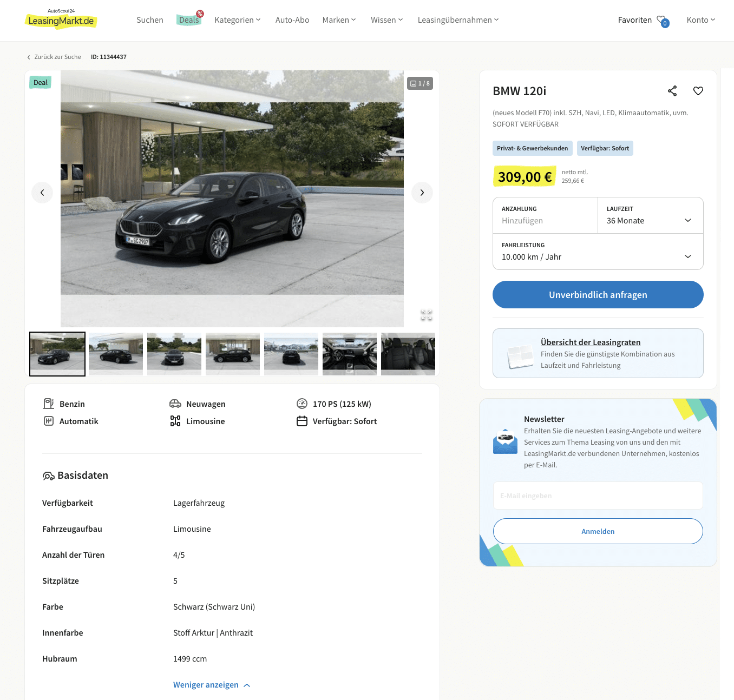Click the 309,00 € price

(x=525, y=176)
